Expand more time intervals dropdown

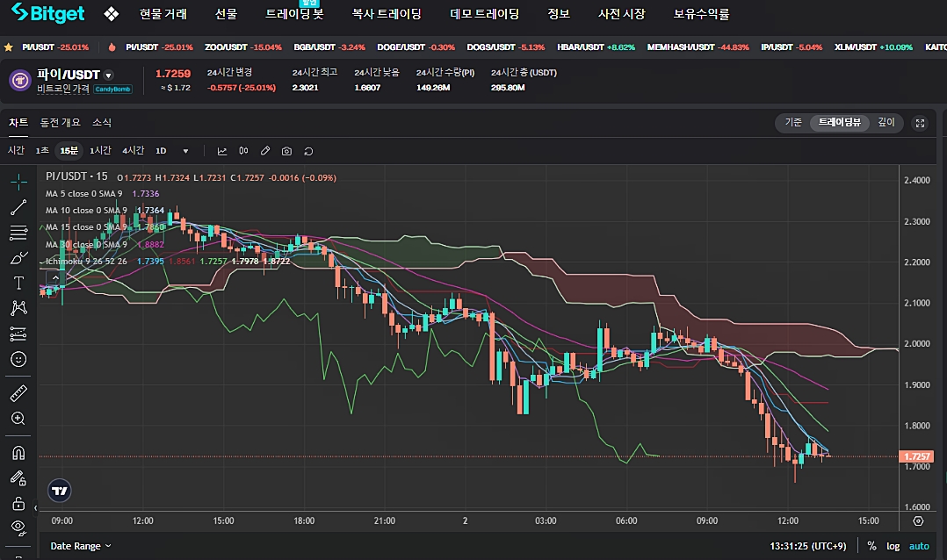185,151
